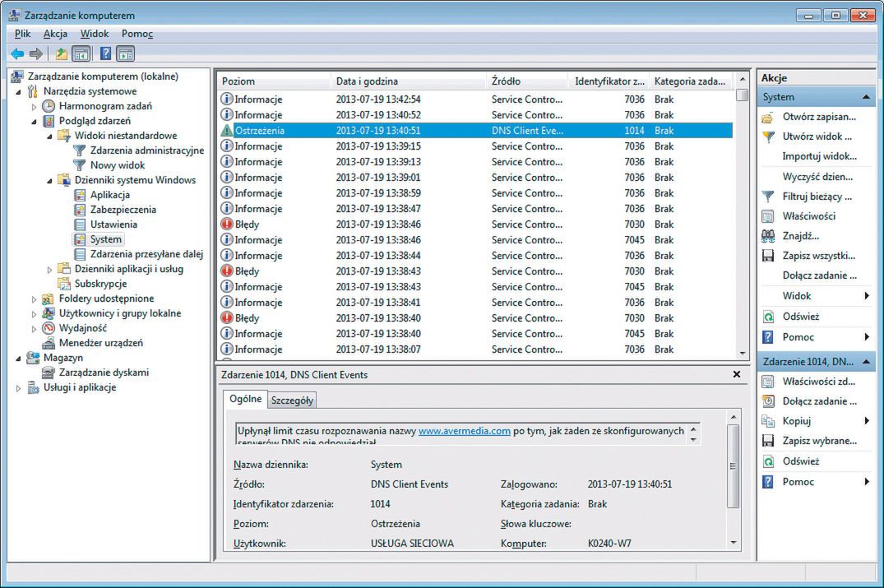Expand the Dzienniki aplikacji i usług node
The width and height of the screenshot is (884, 588).
50,269
